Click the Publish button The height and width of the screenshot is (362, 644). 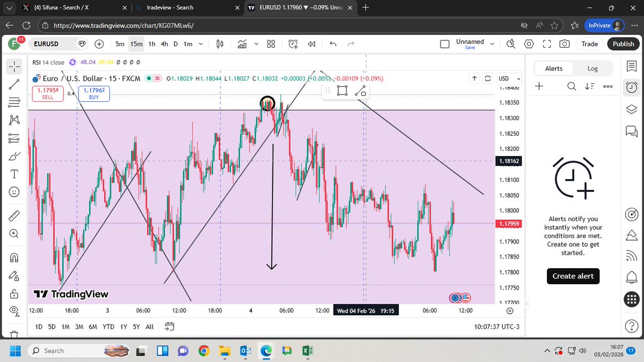[x=623, y=44]
